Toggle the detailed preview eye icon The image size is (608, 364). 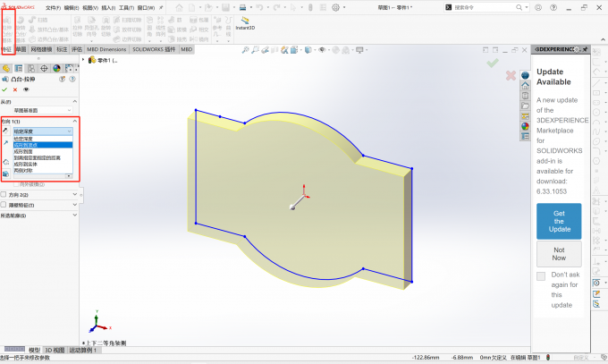[26, 89]
